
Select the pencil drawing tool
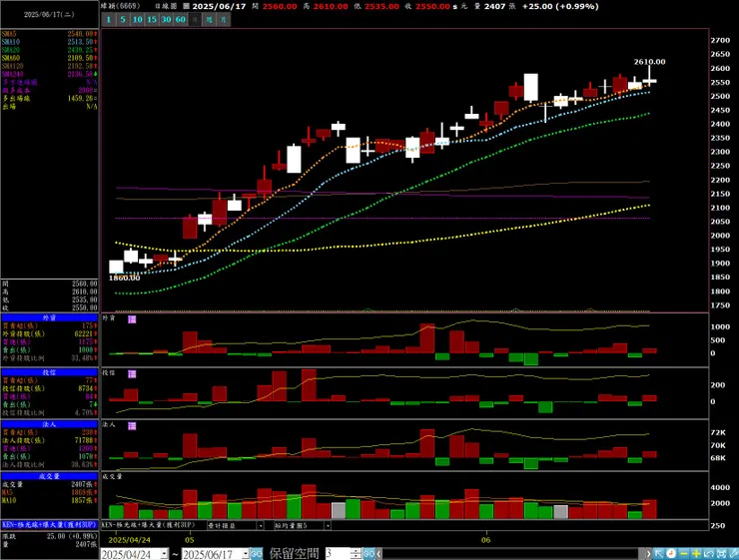point(733,554)
